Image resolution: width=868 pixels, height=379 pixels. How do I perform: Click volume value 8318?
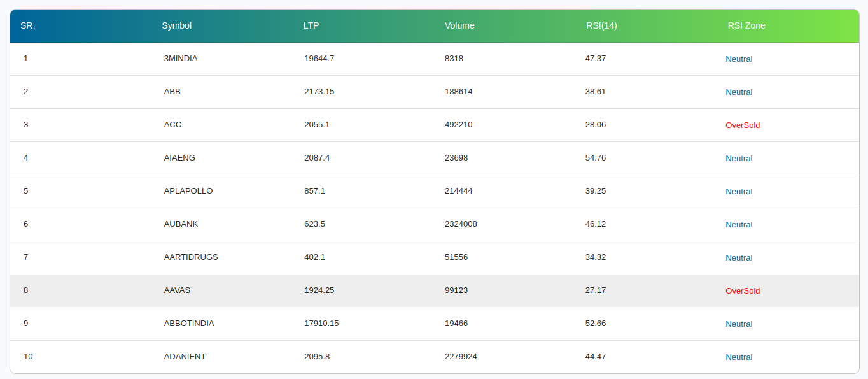[454, 59]
